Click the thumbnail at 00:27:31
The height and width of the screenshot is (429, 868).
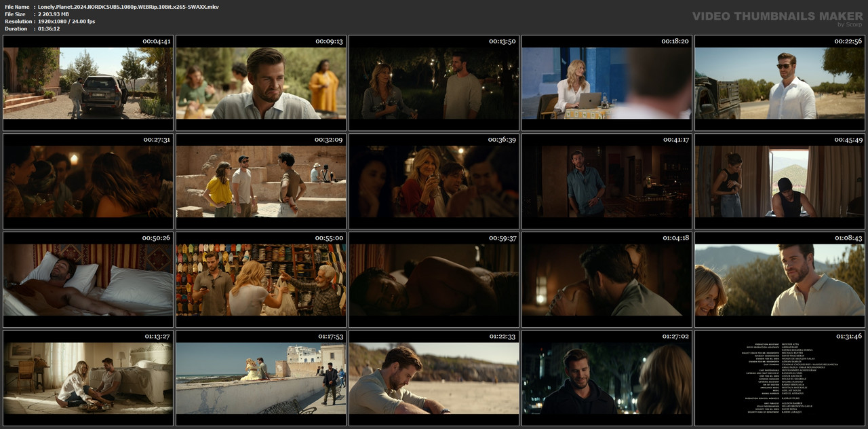[88, 181]
